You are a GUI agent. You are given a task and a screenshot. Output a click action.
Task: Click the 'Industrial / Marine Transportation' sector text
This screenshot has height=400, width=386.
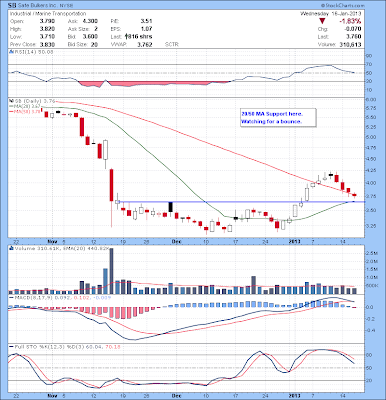click(x=48, y=14)
